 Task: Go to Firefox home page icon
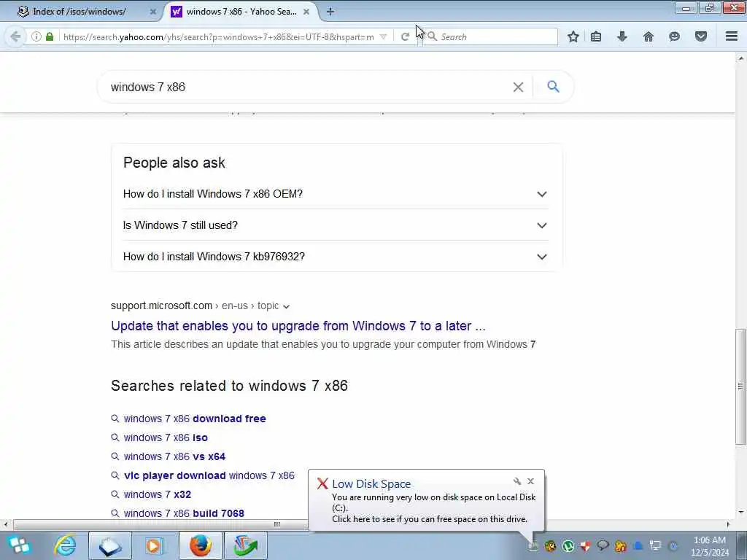coord(649,36)
